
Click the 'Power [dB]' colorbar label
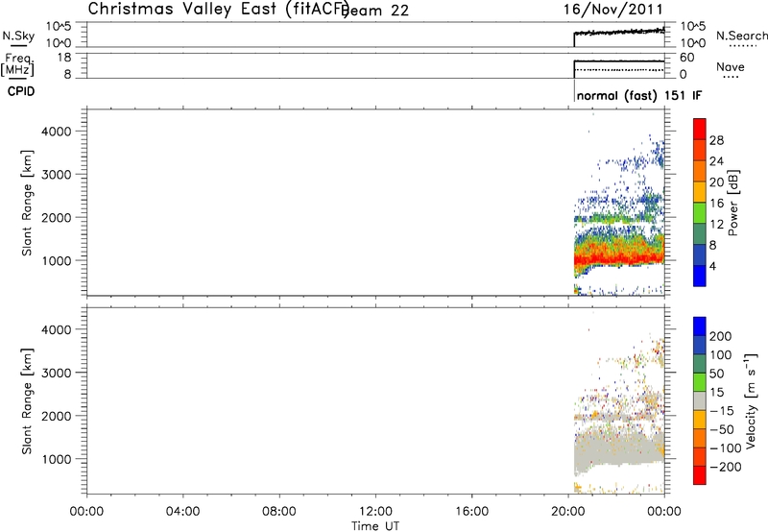tap(732, 203)
